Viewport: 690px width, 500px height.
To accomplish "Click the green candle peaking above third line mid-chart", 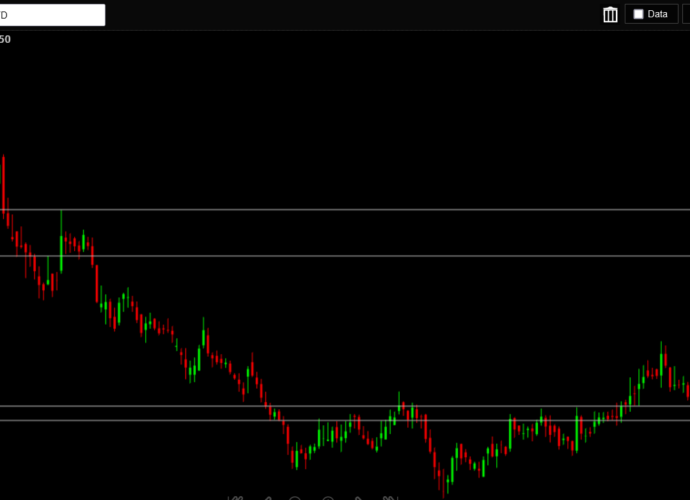I will 400,405.
